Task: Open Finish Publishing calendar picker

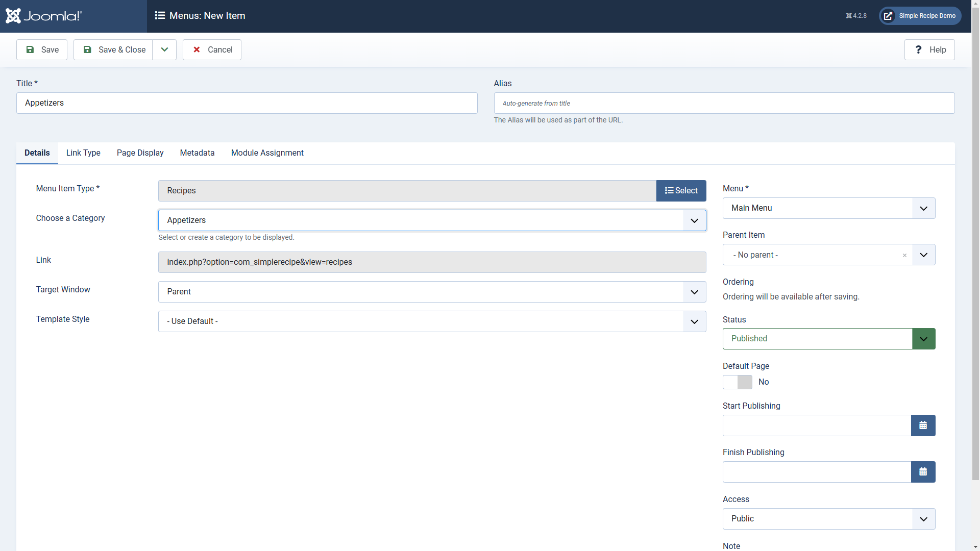Action: pos(923,472)
